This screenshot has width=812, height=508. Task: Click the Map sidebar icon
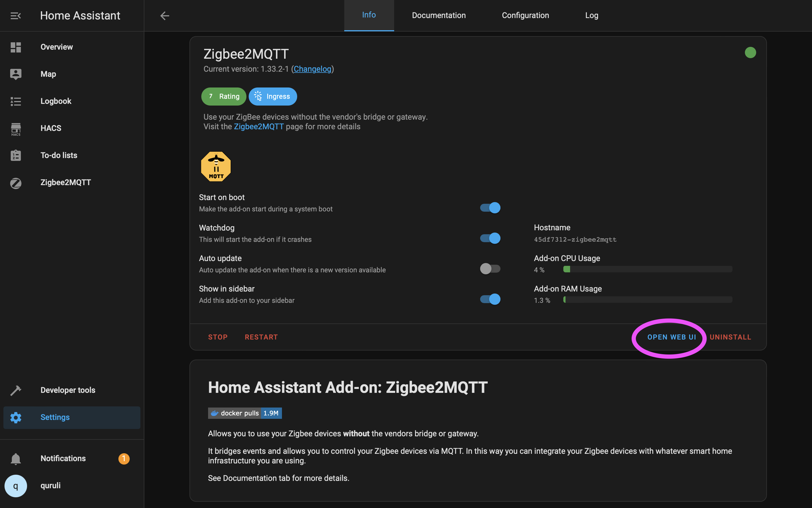point(16,74)
